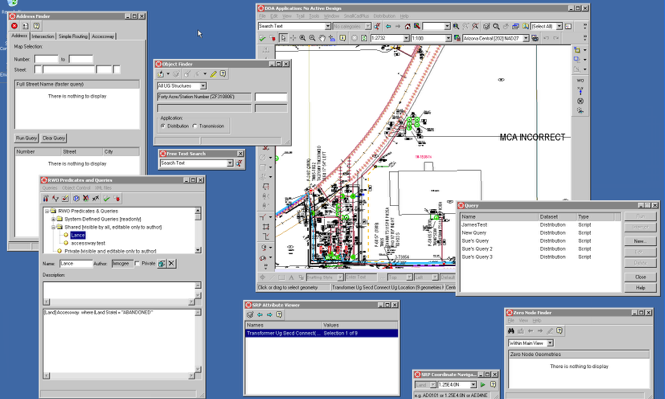Click the Run Query button

point(26,138)
